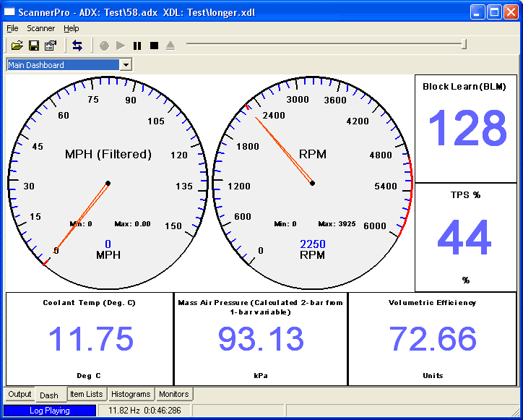Click the Save floppy disk icon
The height and width of the screenshot is (420, 523).
coord(34,46)
